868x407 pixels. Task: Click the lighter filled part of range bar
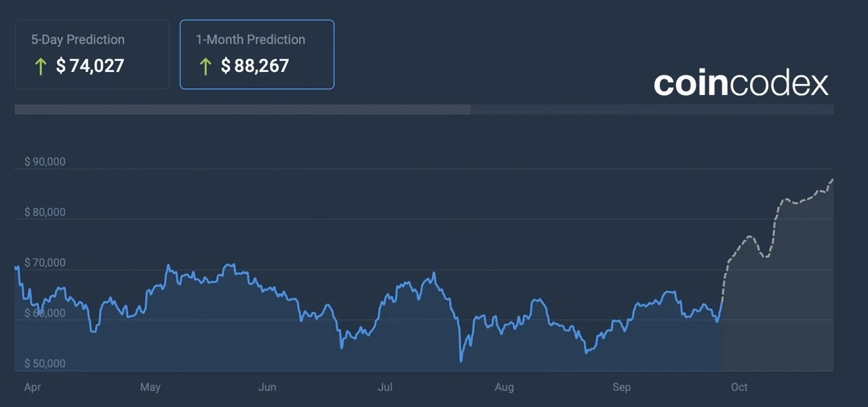pyautogui.click(x=243, y=109)
